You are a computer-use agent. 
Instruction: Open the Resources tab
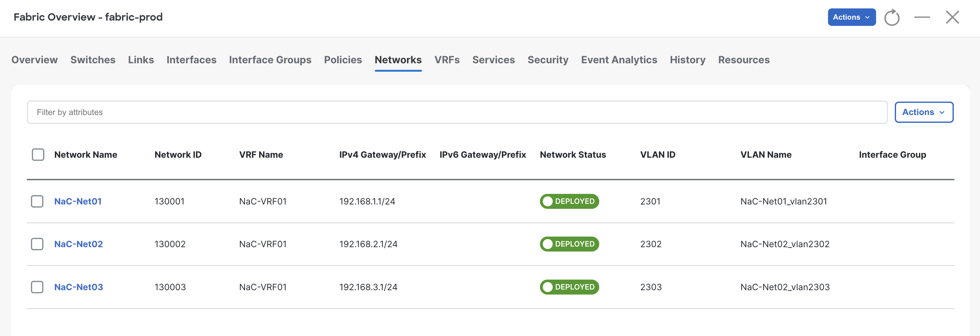(744, 60)
